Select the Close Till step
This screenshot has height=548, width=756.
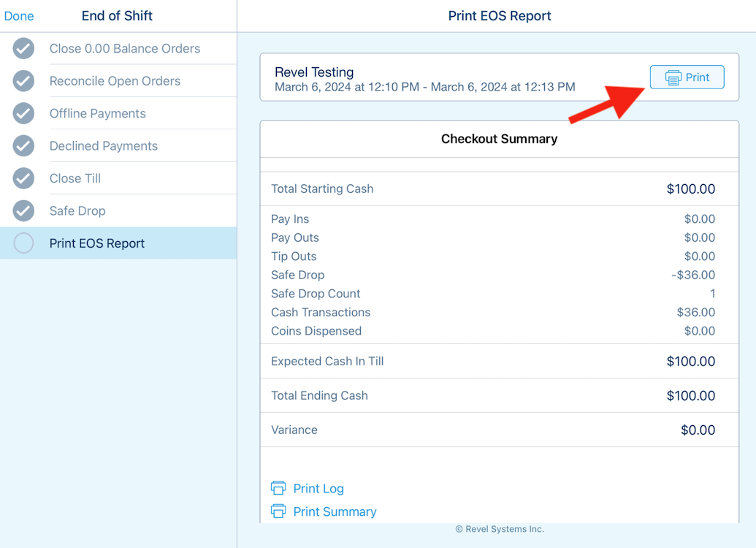click(x=75, y=178)
